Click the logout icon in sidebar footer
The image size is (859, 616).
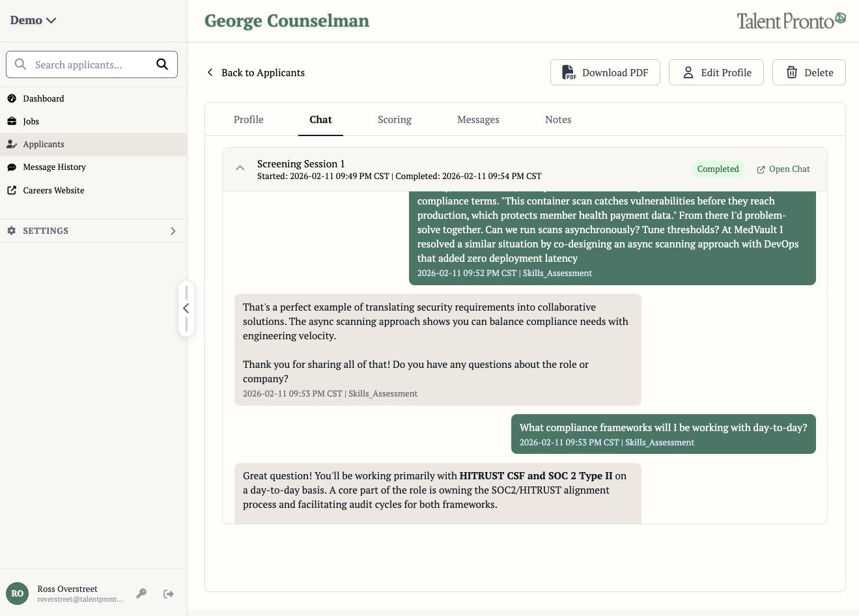tap(169, 593)
